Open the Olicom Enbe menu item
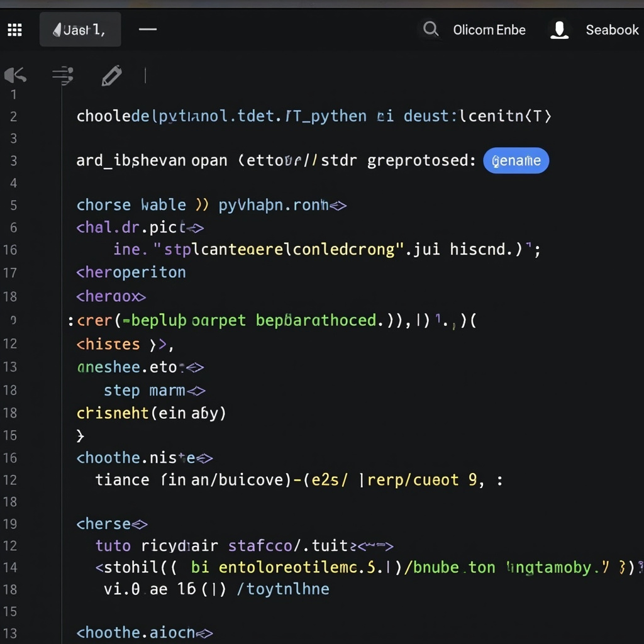Viewport: 644px width, 644px height. [x=489, y=30]
